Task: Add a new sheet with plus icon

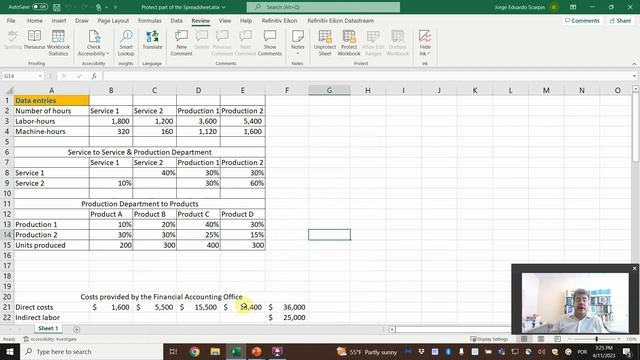Action: click(x=76, y=329)
